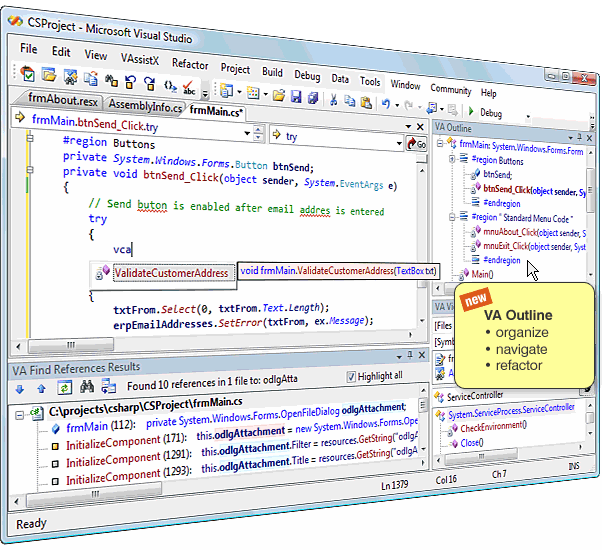Screen dimensions: 602x550
Task: Switch to the AssemblyInfo.cs tab
Action: point(145,105)
